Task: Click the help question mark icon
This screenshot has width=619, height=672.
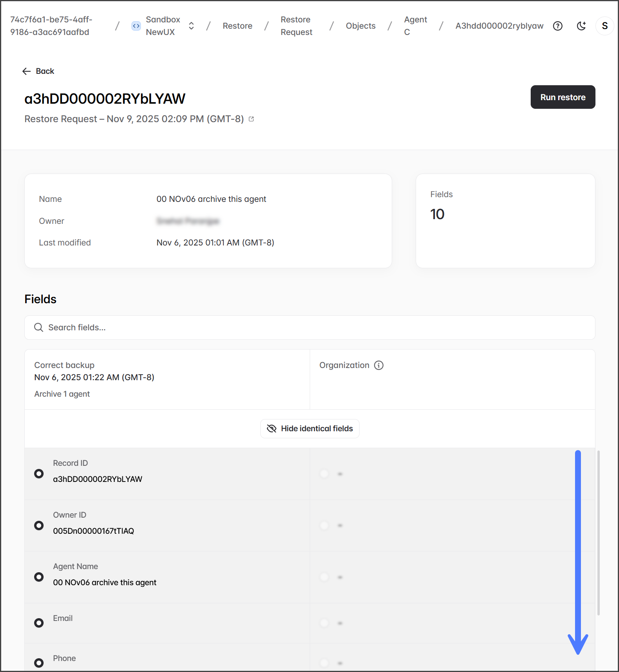Action: (x=557, y=26)
